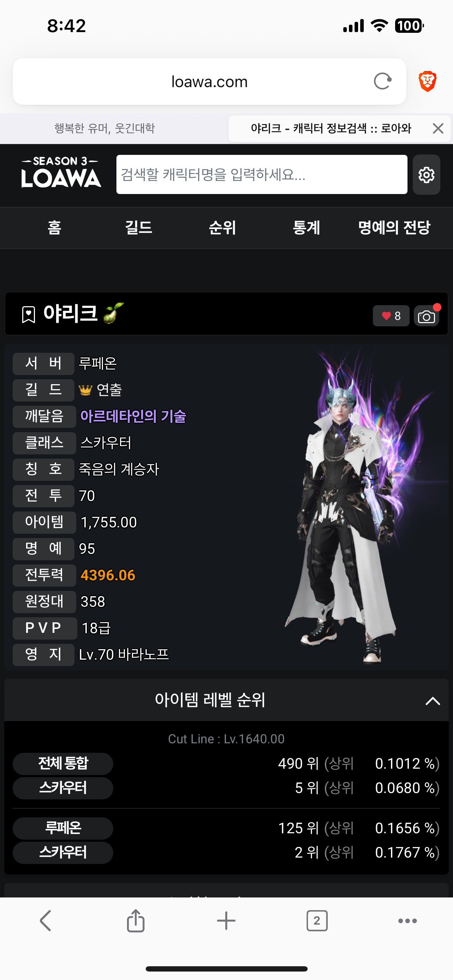Image resolution: width=453 pixels, height=980 pixels.
Task: Bookmark character 야리크 with the bookmark icon
Action: click(x=29, y=315)
